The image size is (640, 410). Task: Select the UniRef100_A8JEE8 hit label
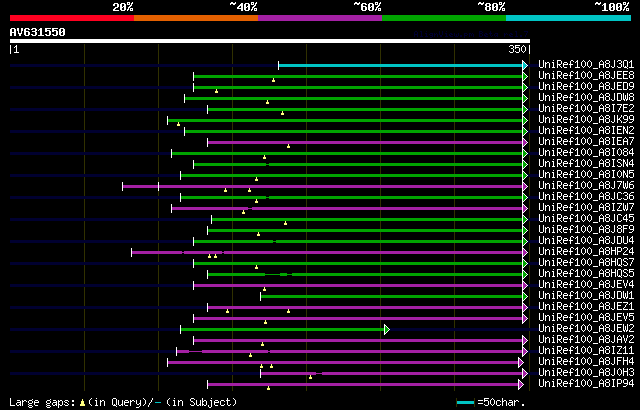(x=586, y=75)
